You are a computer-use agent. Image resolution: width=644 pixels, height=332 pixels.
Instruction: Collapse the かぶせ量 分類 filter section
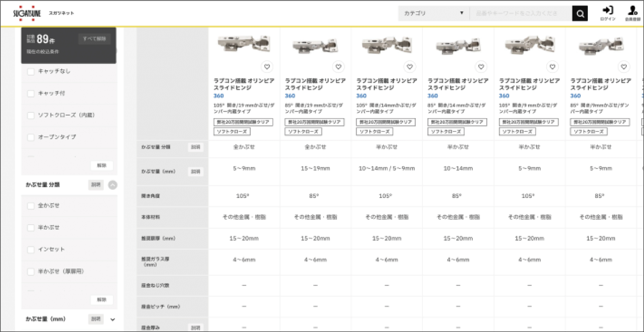pyautogui.click(x=113, y=185)
